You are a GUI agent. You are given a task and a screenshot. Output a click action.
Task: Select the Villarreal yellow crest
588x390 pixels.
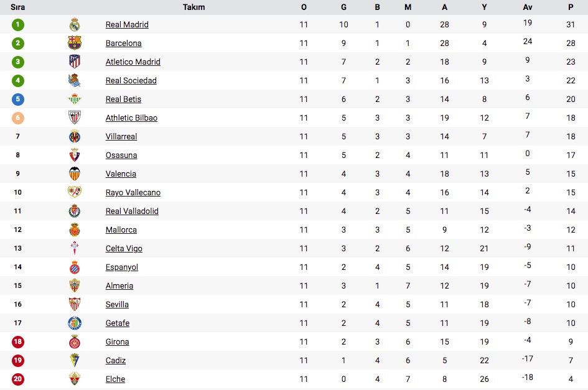point(75,136)
